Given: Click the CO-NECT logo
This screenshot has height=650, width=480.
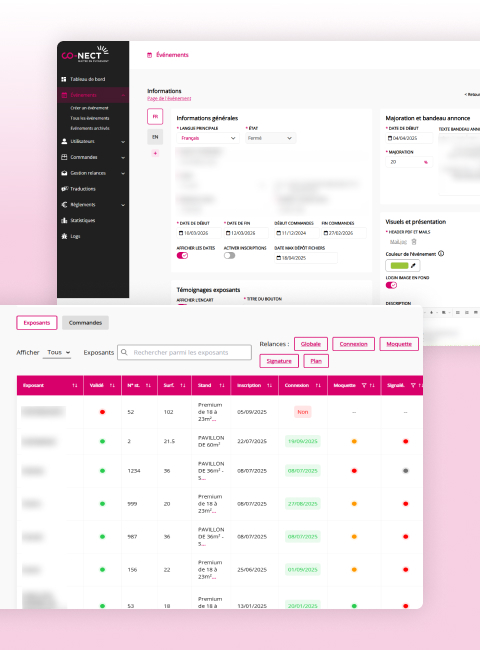Looking at the screenshot, I should click(85, 54).
